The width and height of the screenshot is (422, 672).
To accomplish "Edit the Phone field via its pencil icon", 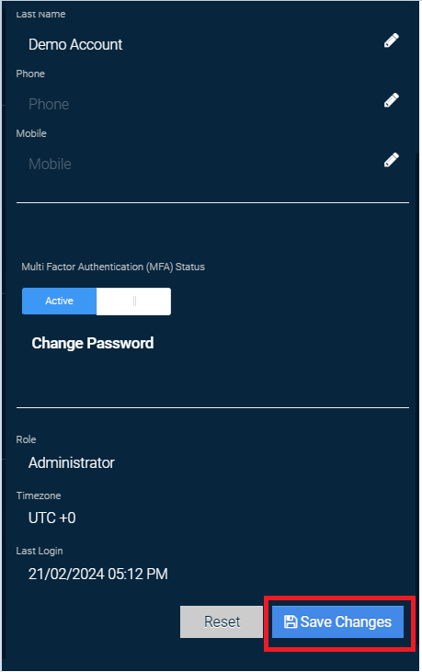I will 391,100.
